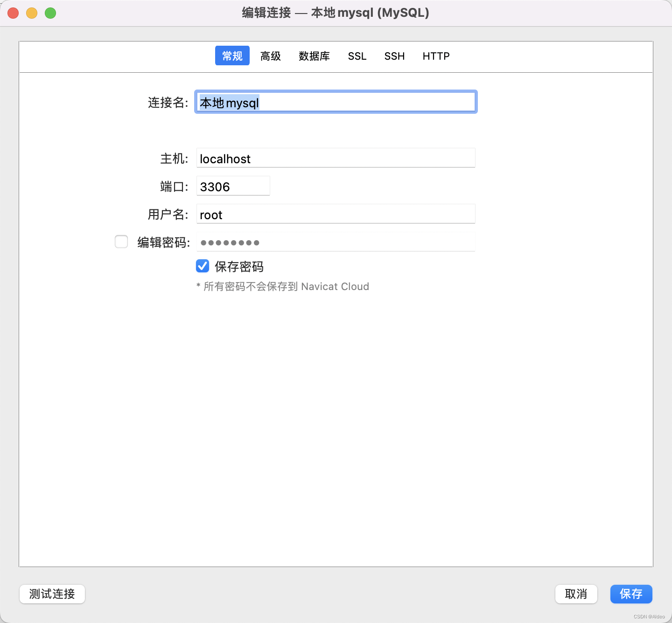672x623 pixels.
Task: Open the HTTP tunnel tab
Action: tap(436, 56)
